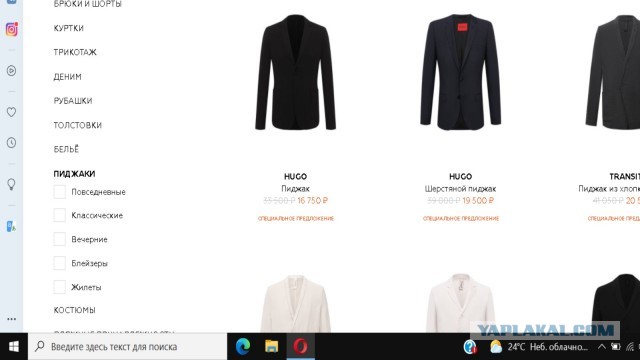Click the Пиджак из хлопка product title

[609, 189]
